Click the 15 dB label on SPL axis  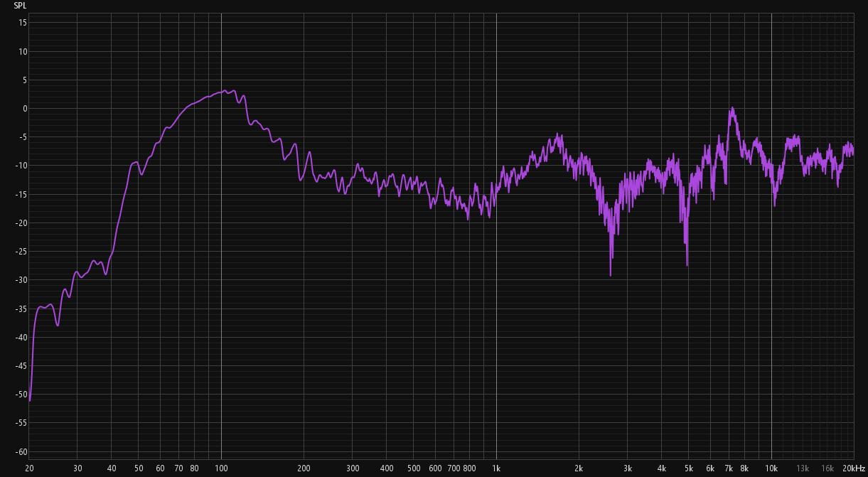pyautogui.click(x=22, y=23)
